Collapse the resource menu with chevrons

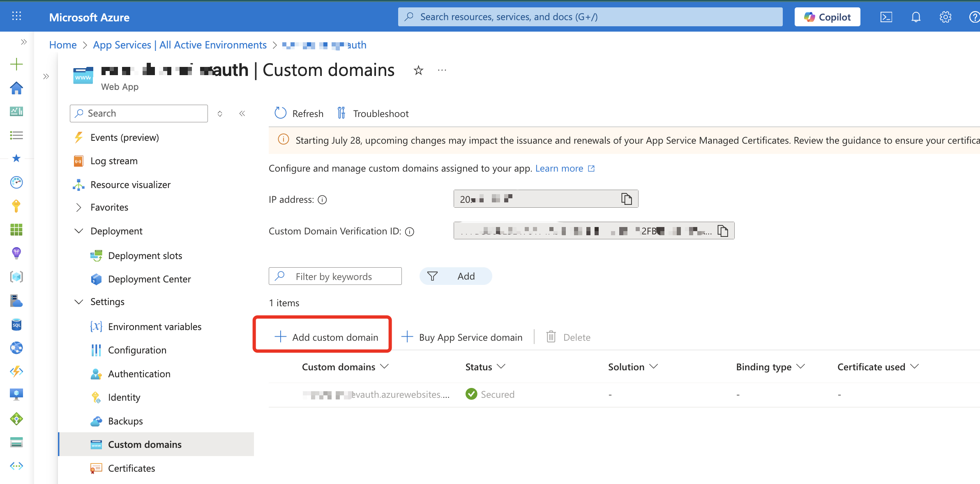[242, 113]
